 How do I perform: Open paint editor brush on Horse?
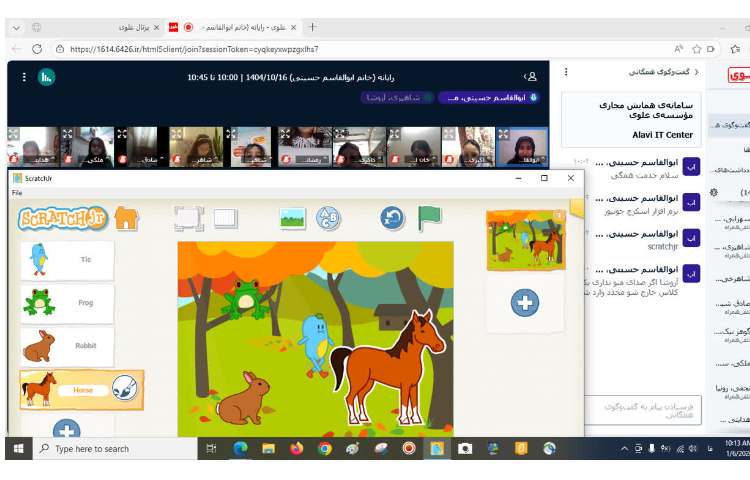tap(124, 388)
